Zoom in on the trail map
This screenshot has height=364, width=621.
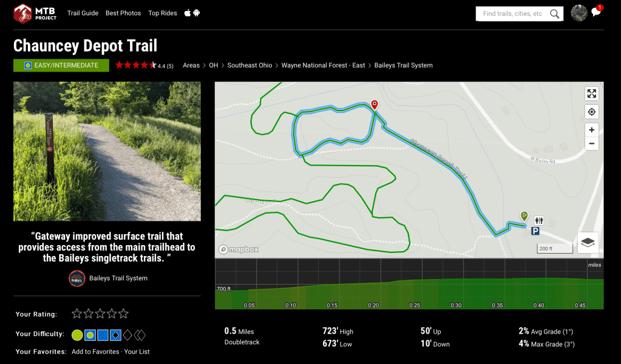pos(591,130)
